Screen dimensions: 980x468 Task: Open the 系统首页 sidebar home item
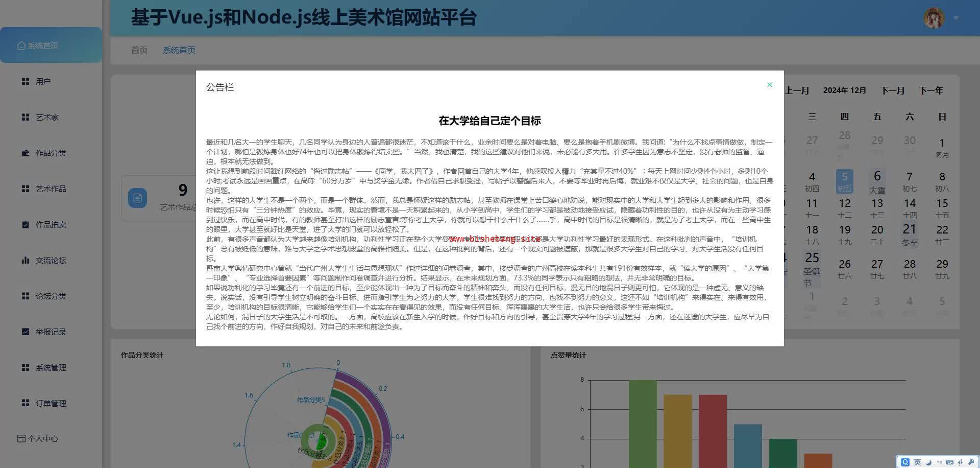point(51,45)
